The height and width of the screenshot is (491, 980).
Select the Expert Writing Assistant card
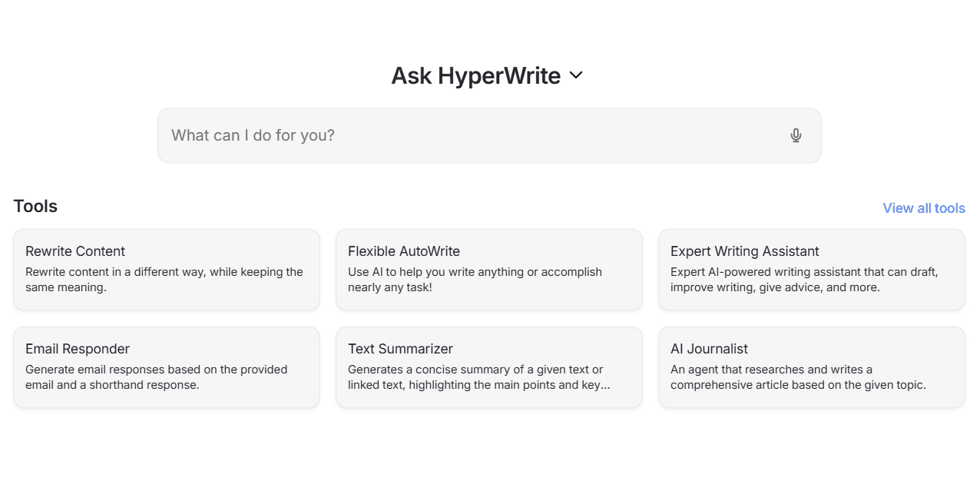(x=811, y=269)
